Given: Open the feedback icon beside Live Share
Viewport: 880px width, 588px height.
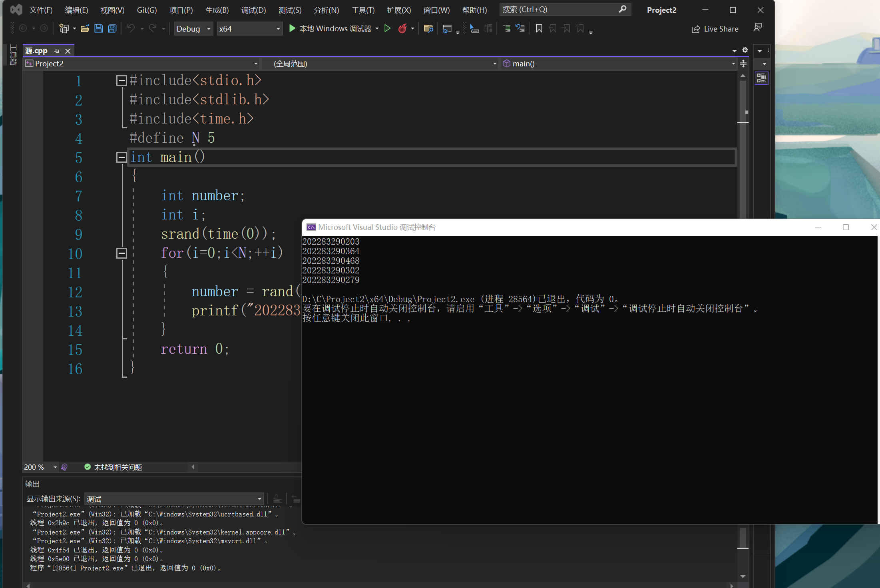Looking at the screenshot, I should 757,28.
